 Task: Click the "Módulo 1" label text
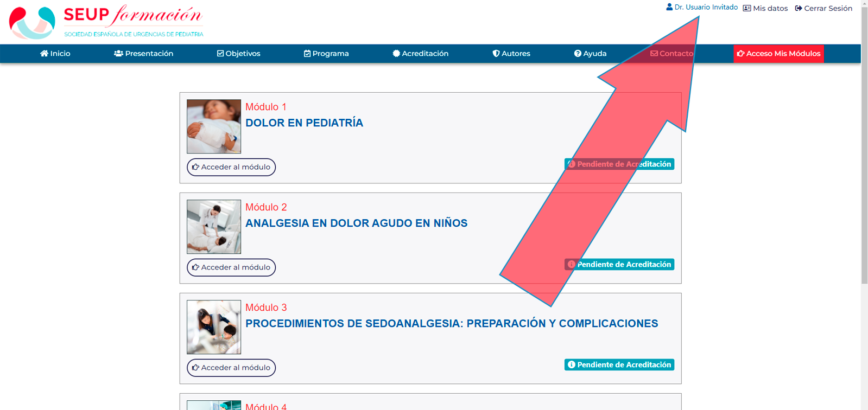pyautogui.click(x=266, y=107)
